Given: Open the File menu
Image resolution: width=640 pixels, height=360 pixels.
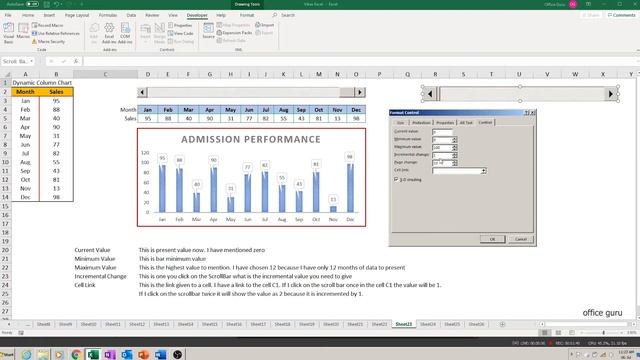Looking at the screenshot, I should 8,15.
